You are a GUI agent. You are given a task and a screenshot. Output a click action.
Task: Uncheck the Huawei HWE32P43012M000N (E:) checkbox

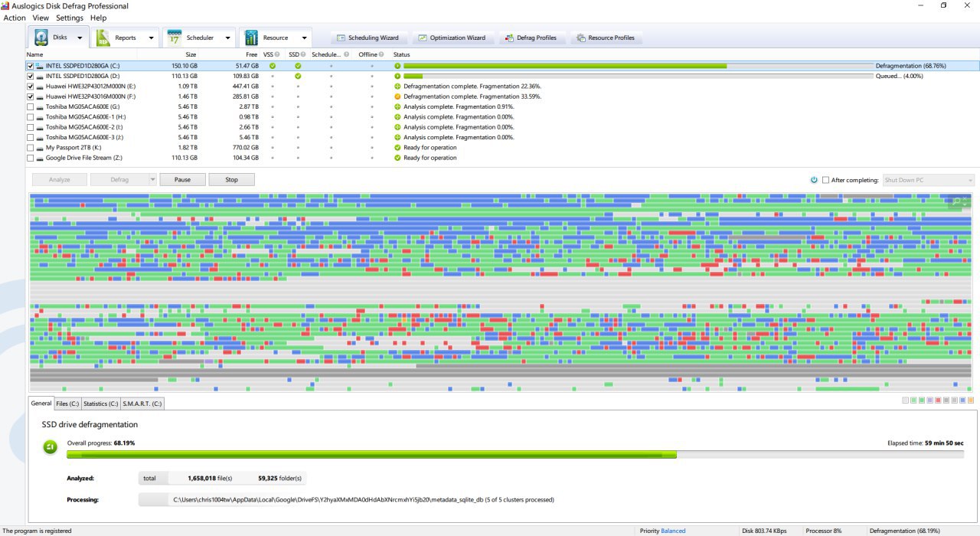(x=31, y=87)
